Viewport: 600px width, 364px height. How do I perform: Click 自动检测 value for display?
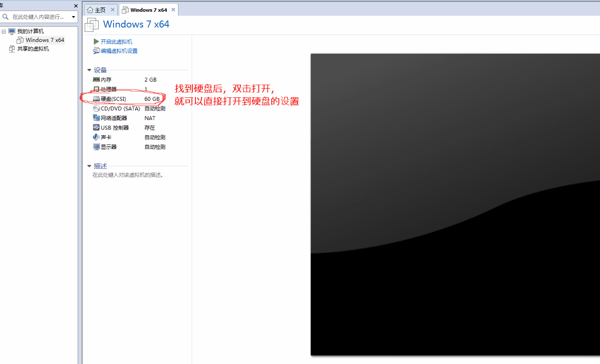point(155,147)
